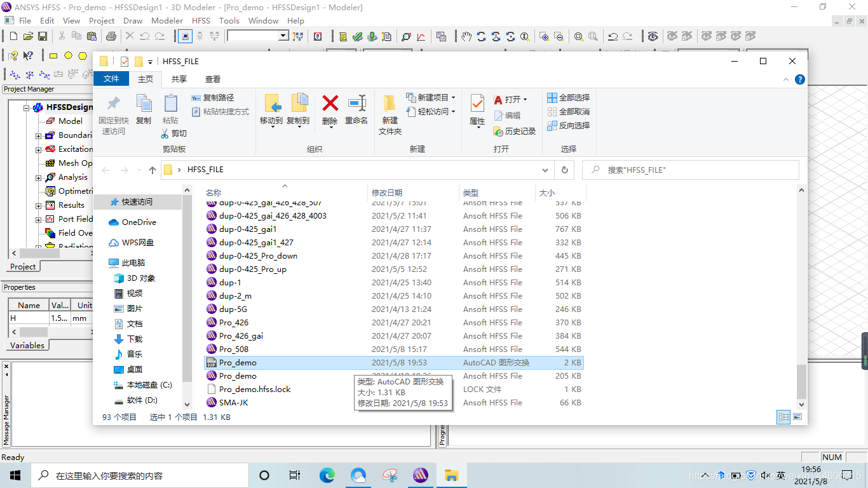Viewport: 868px width, 488px height.
Task: Open the address bar history dropdown arrow
Action: coord(545,170)
